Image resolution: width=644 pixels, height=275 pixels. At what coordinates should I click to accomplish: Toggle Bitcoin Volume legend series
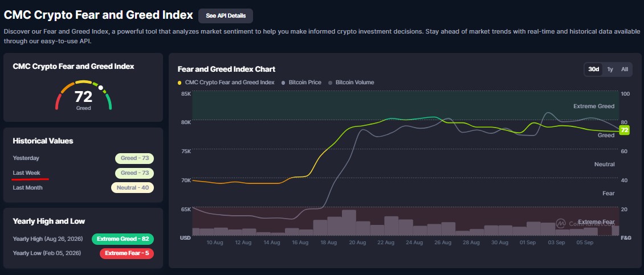pyautogui.click(x=351, y=83)
